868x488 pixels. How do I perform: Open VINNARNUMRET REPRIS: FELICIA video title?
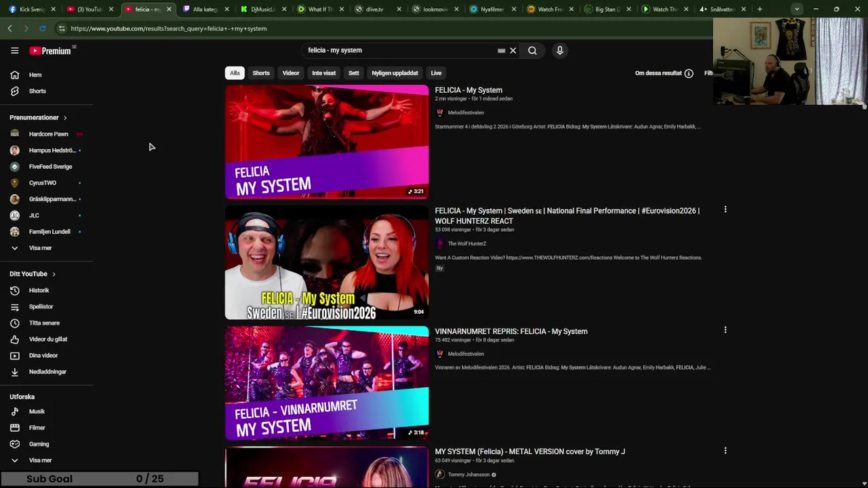point(511,331)
